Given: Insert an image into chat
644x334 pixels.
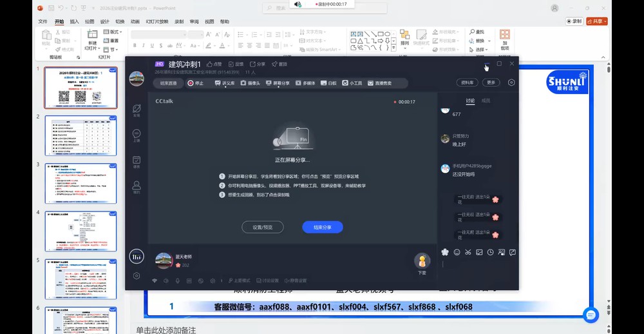Looking at the screenshot, I should coord(479,252).
